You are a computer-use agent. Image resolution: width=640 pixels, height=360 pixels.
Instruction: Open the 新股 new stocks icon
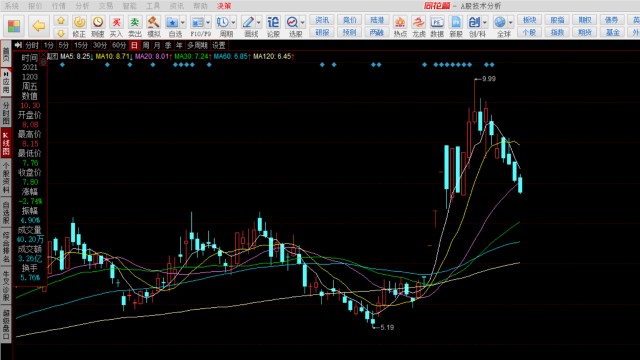pos(456,26)
